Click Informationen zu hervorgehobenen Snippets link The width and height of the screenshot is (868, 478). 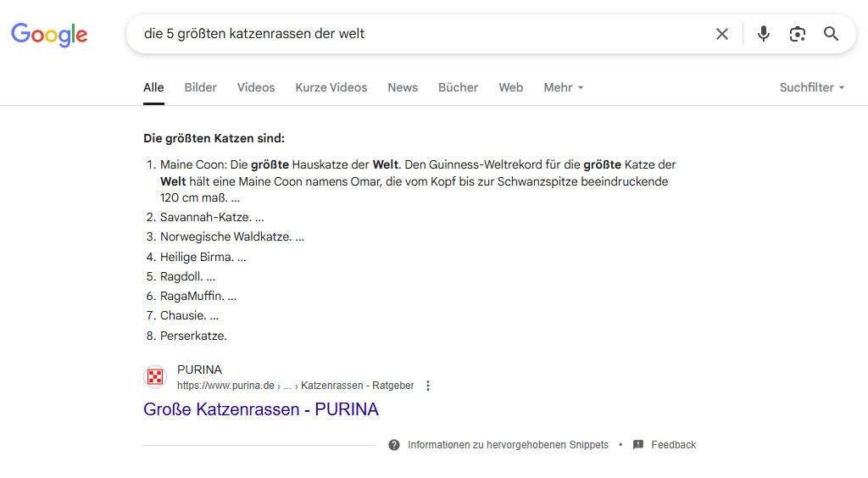tap(508, 445)
